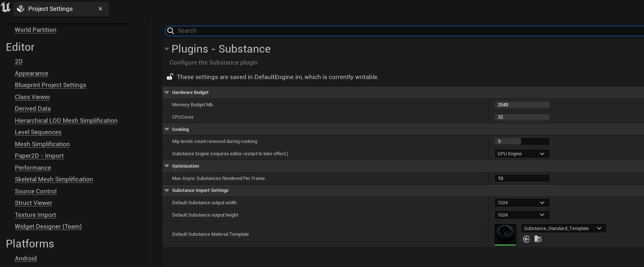The width and height of the screenshot is (644, 267).
Task: Close the Project Settings tab
Action: click(x=100, y=9)
